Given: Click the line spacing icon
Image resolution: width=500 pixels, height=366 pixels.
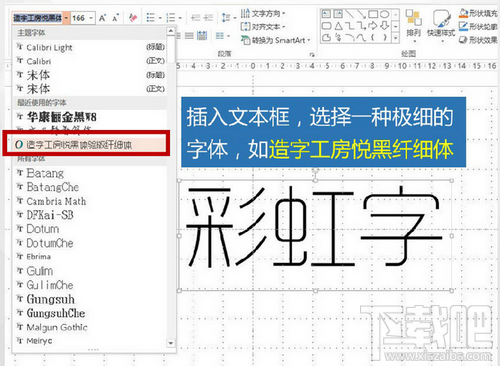Looking at the screenshot, I should [x=226, y=17].
